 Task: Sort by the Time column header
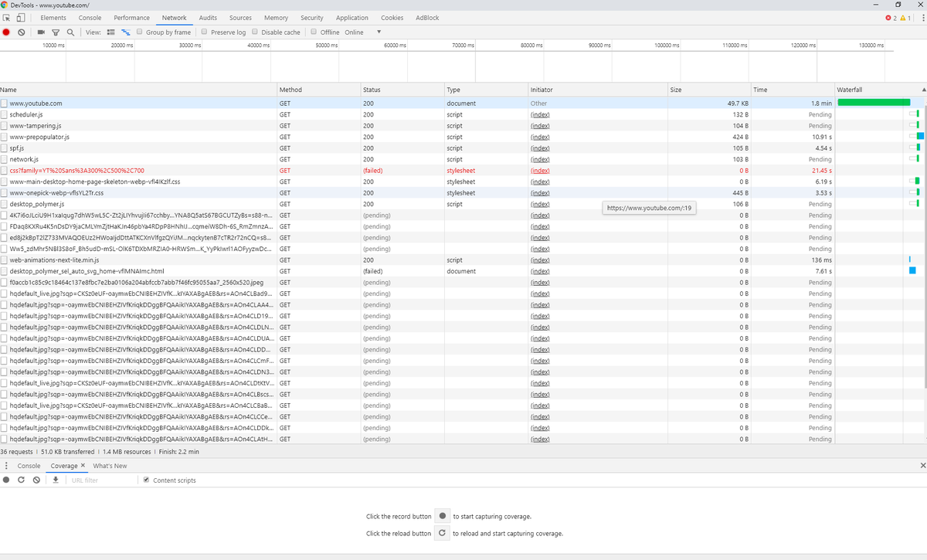tap(793, 90)
